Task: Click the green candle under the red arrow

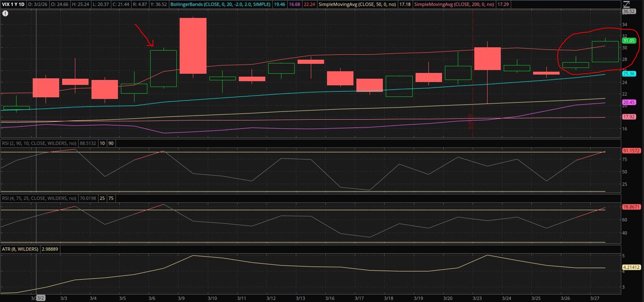Action: [163, 68]
